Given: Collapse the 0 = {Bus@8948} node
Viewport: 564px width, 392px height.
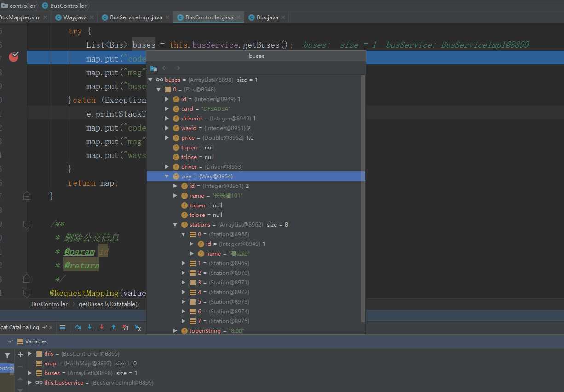Looking at the screenshot, I should tap(159, 90).
